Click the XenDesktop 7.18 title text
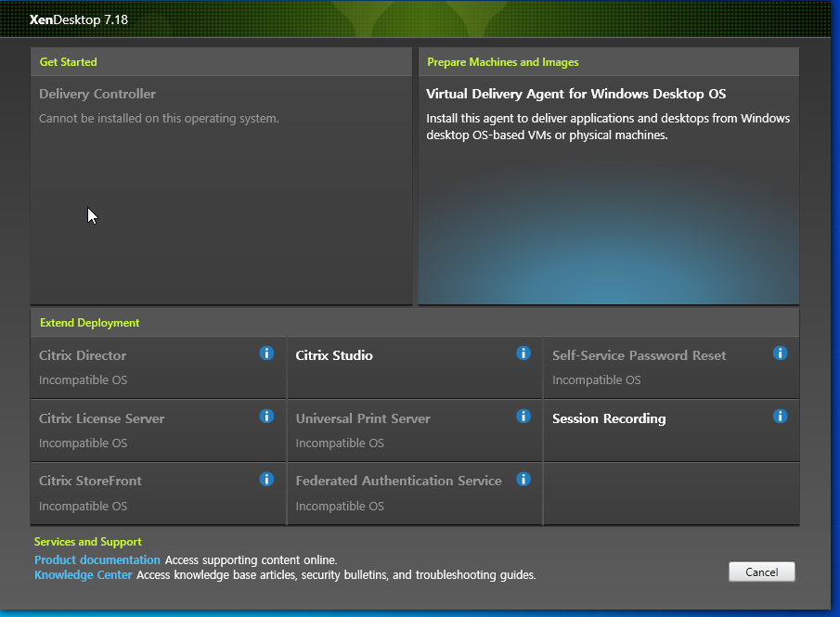 (x=79, y=19)
